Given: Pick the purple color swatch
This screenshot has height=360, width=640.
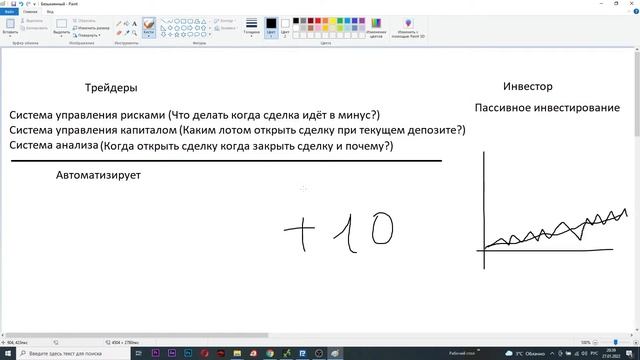Looking at the screenshot, I should (x=362, y=20).
